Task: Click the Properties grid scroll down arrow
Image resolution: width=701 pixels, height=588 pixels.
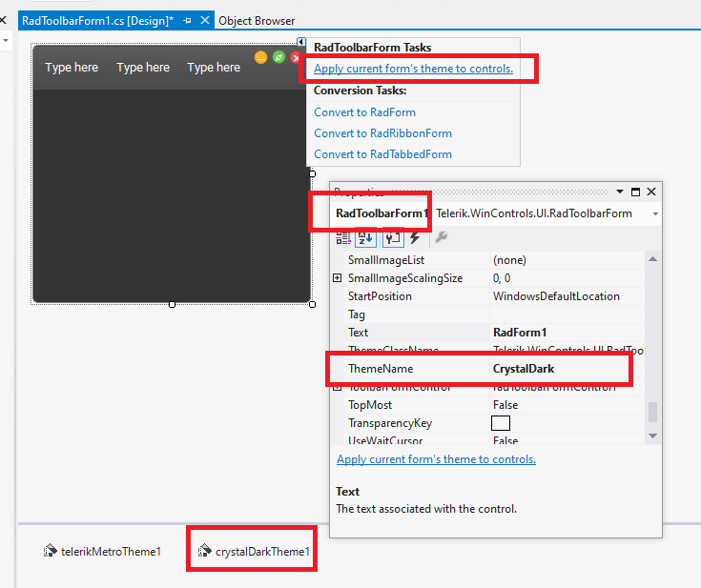Action: 652,436
